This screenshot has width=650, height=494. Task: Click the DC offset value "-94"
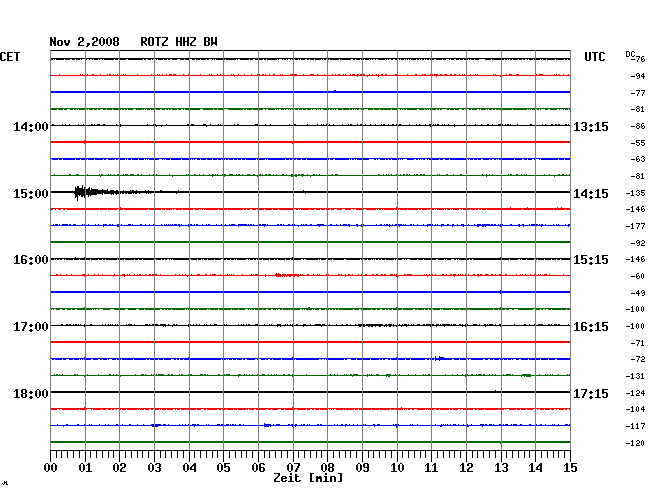click(x=638, y=76)
